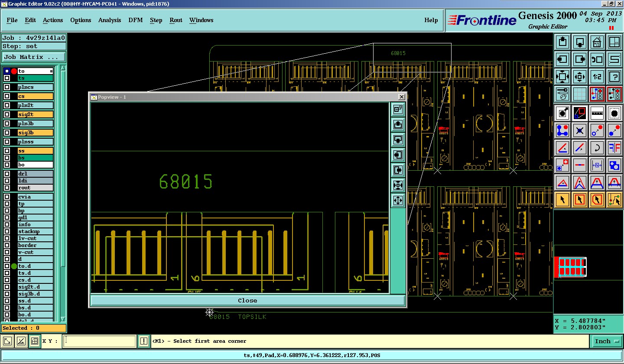This screenshot has width=624, height=364.
Task: Open the Inch units dropdown
Action: point(606,341)
